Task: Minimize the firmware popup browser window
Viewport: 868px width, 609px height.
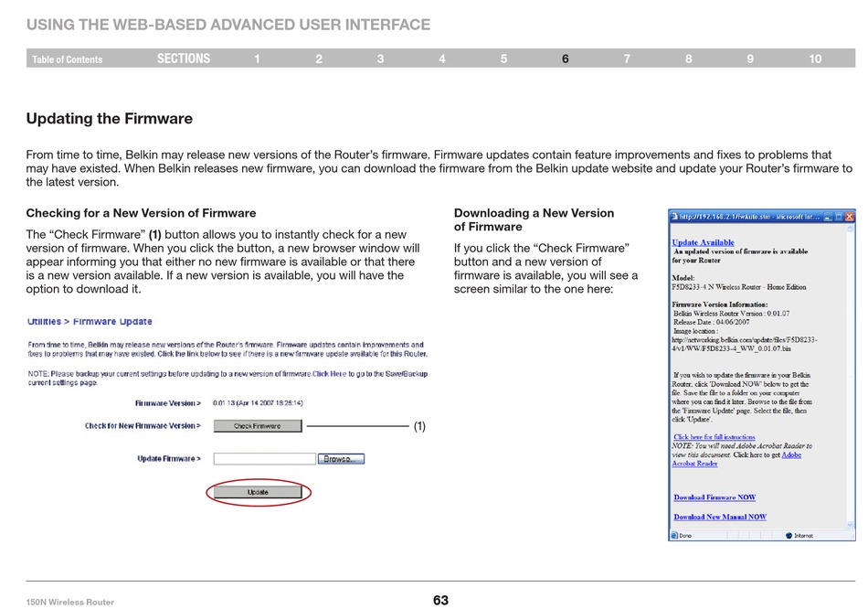Action: pyautogui.click(x=828, y=217)
